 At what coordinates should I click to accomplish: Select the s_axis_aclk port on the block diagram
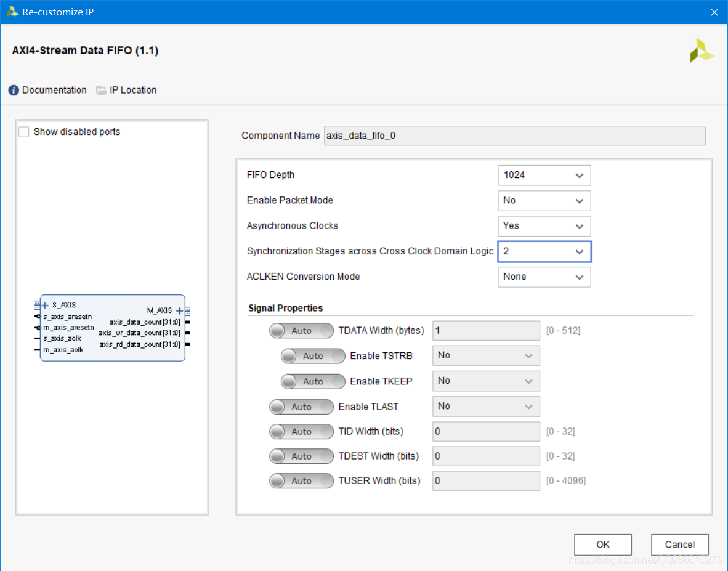(62, 338)
